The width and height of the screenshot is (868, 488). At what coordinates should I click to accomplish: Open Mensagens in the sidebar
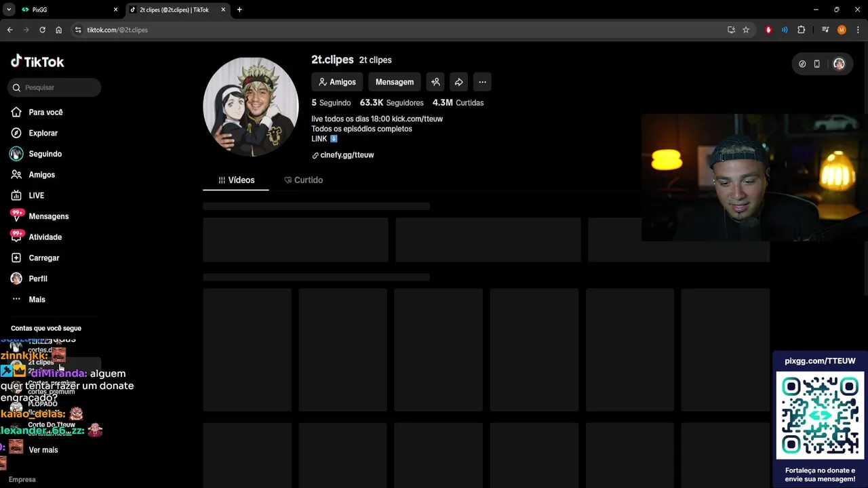(x=48, y=216)
